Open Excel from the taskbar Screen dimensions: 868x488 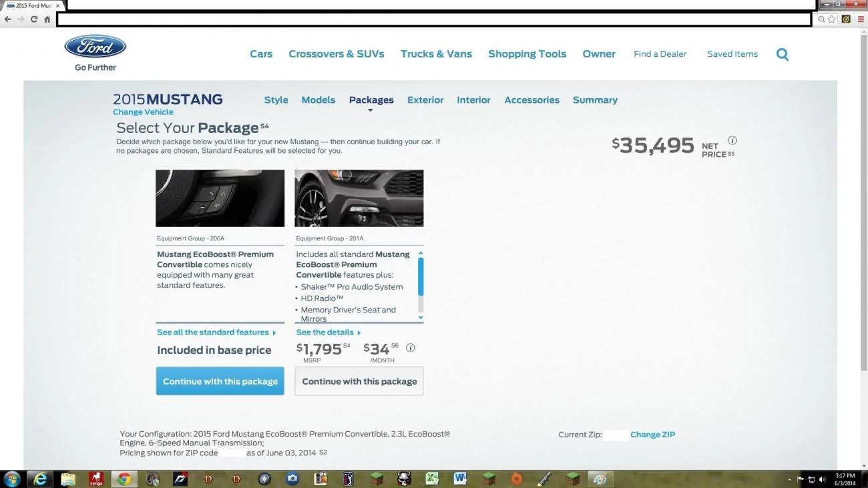click(433, 479)
